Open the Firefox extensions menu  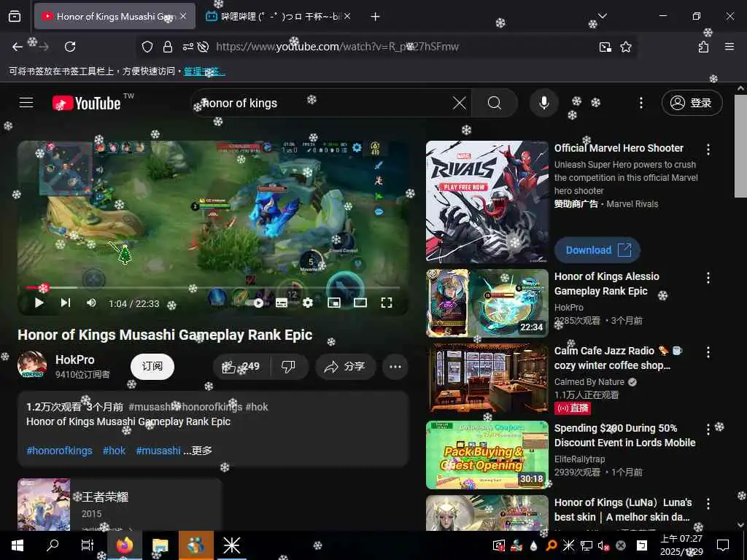(704, 47)
